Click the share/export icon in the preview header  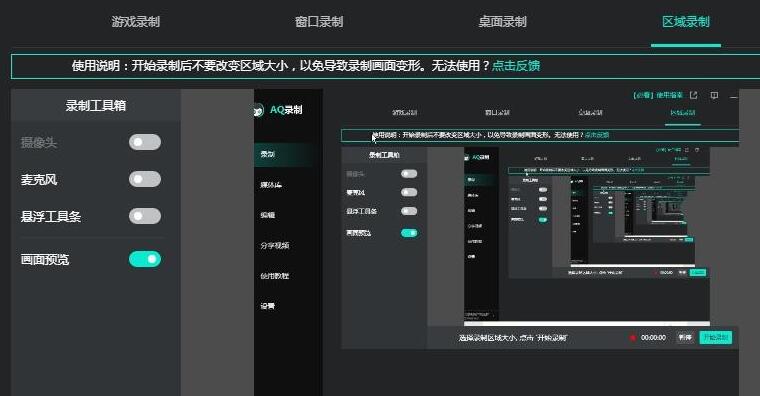pos(694,95)
